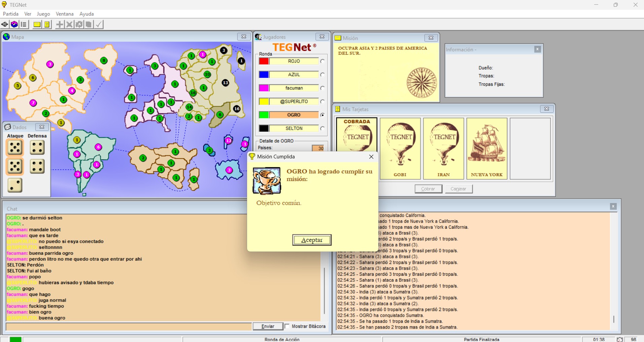Image resolution: width=644 pixels, height=342 pixels.
Task: Select the radio button next to facuman
Action: pyautogui.click(x=323, y=88)
